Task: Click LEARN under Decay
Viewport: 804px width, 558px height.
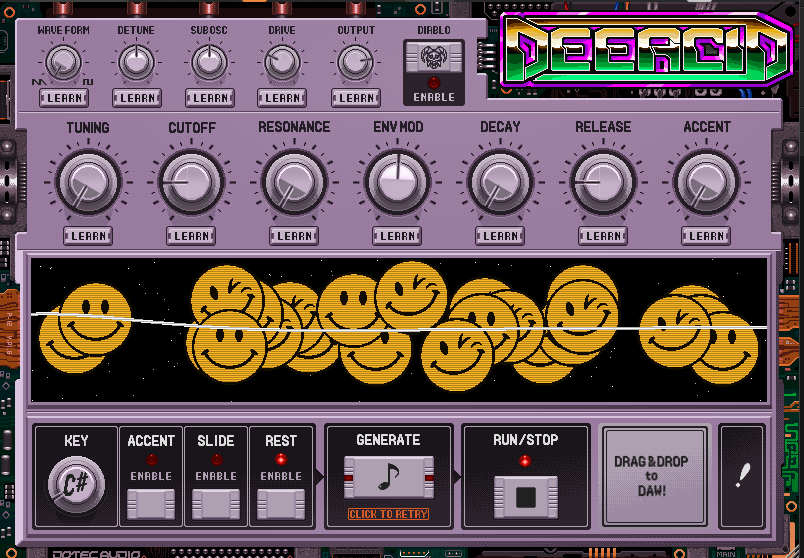Action: click(500, 236)
